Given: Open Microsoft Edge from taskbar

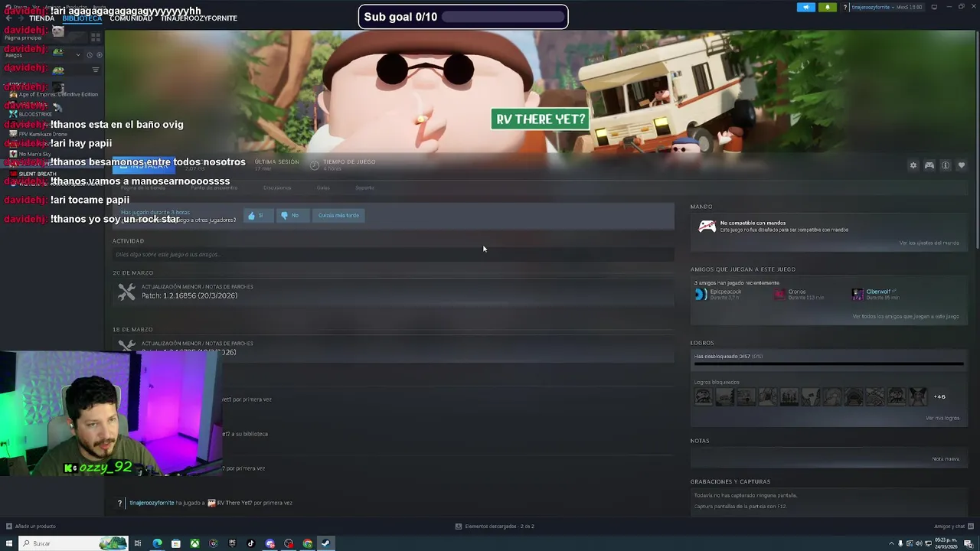Looking at the screenshot, I should point(157,543).
